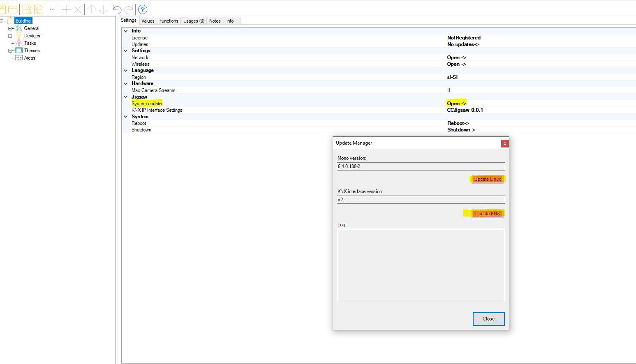
Task: Click the open folder toolbar icon
Action: coord(13,9)
